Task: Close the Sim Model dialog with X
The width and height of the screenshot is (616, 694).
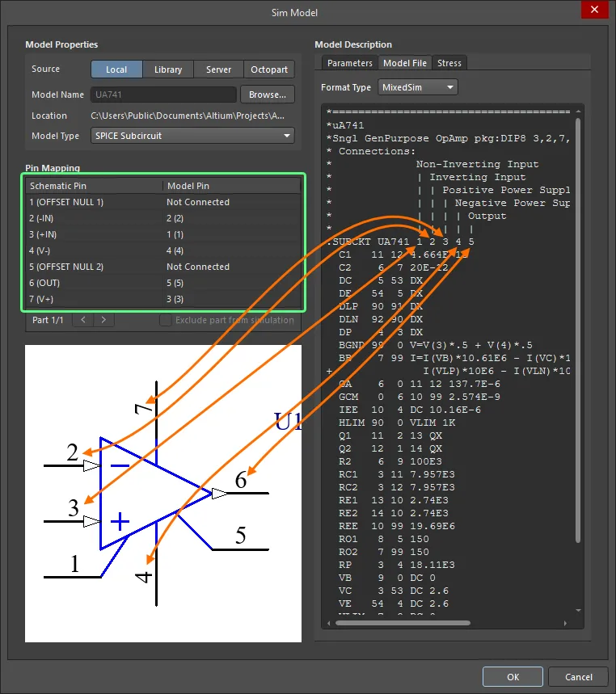Action: pos(594,10)
